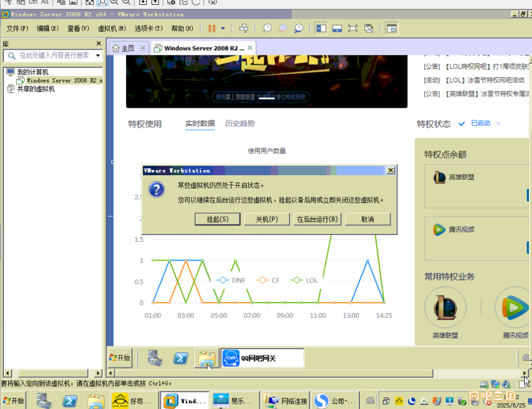Toggle the library sidebar view button
The image size is (532, 409).
321,28
